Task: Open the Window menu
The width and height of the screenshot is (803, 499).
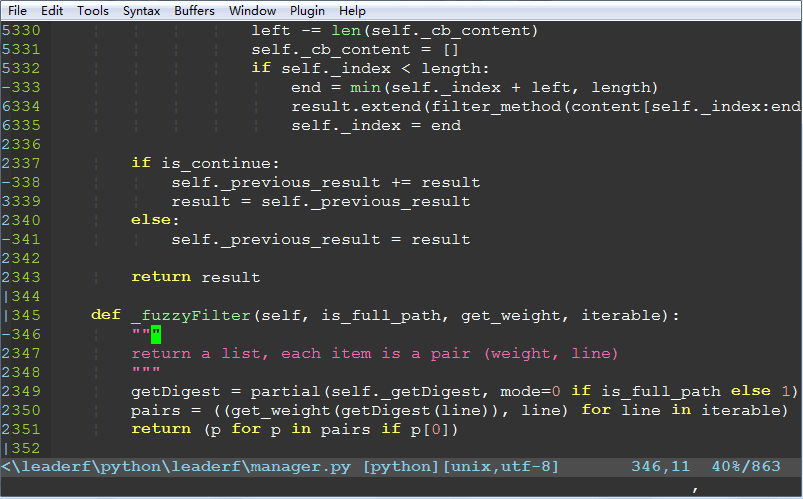Action: (252, 11)
